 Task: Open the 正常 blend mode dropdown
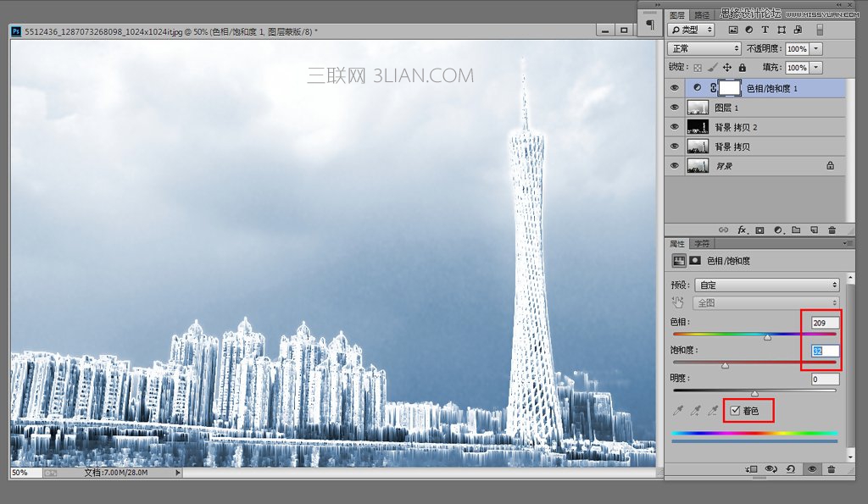coord(704,48)
